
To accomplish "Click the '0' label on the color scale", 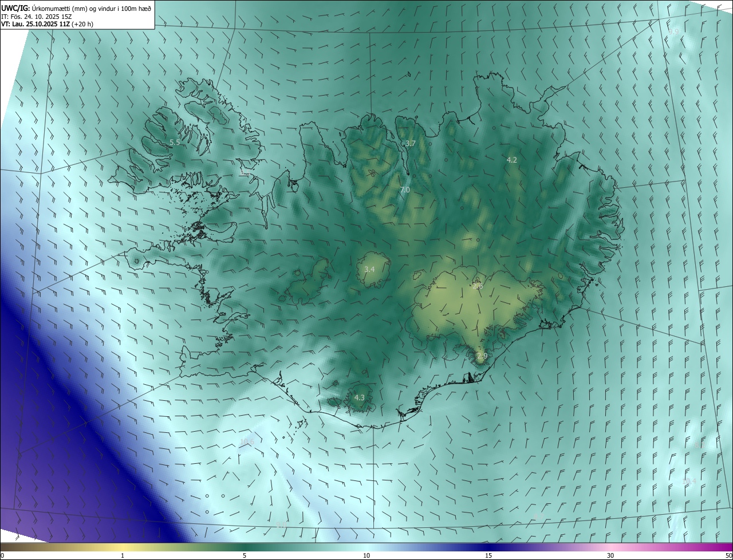I will [x=2, y=556].
